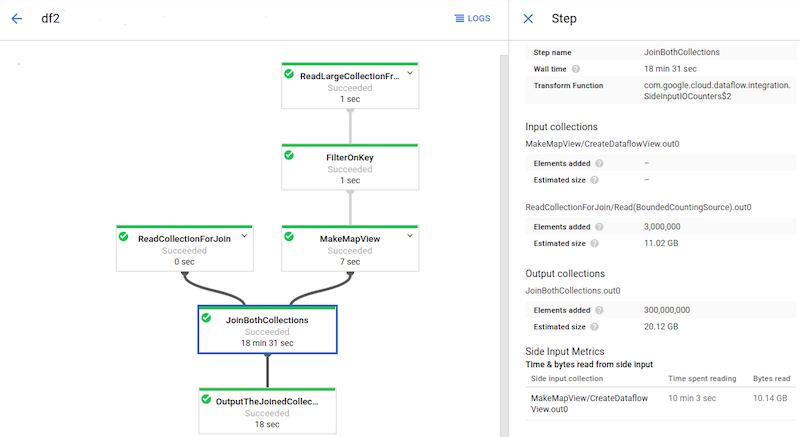Click help icon next to 20.12 GB Estimated size
Viewport: 800px width, 437px height.
click(594, 326)
